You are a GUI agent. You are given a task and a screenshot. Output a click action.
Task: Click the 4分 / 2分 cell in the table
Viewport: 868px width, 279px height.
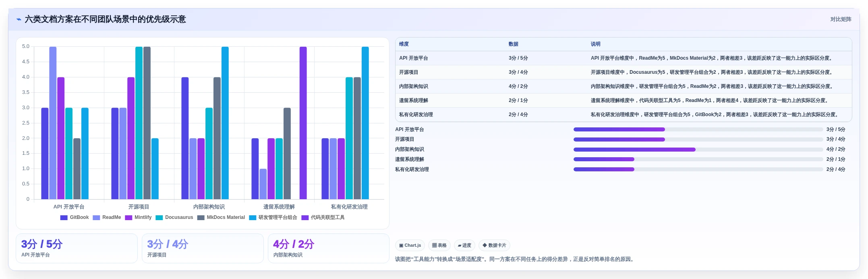click(x=518, y=87)
